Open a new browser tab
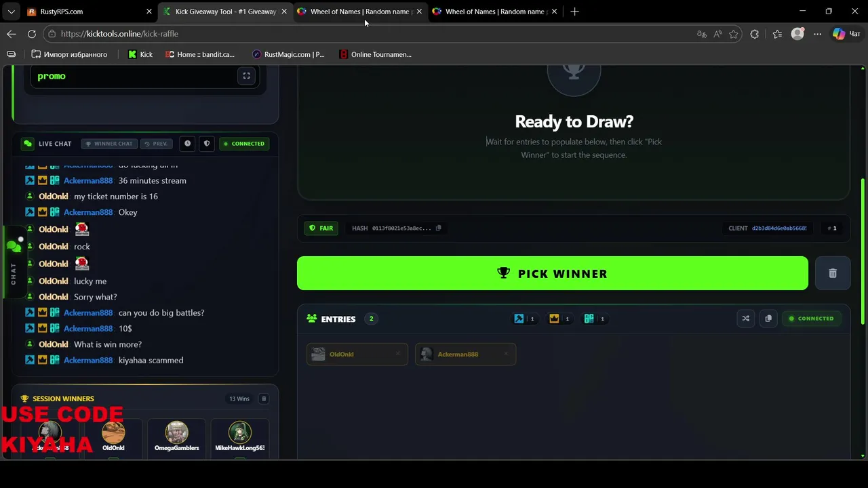The height and width of the screenshot is (488, 868). [575, 12]
